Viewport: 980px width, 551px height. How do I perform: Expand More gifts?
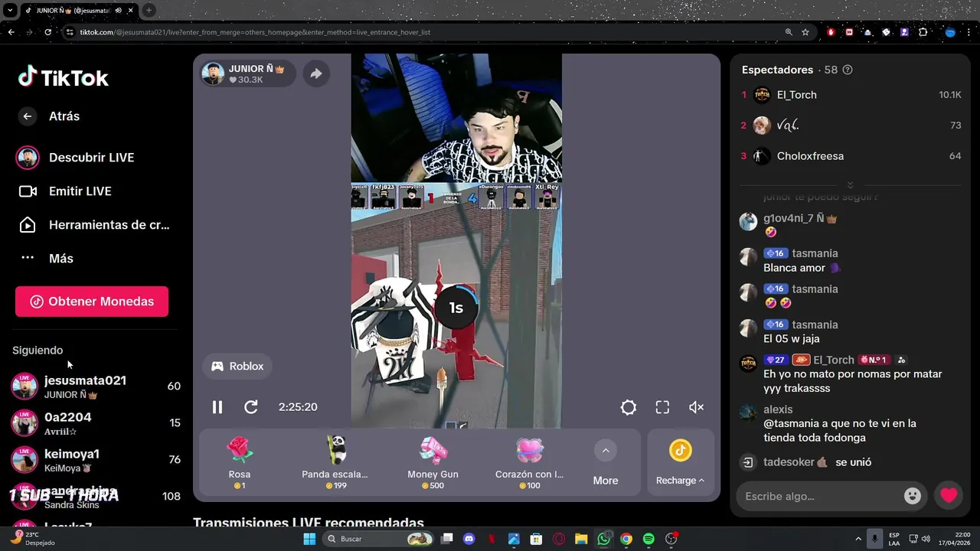pos(606,463)
